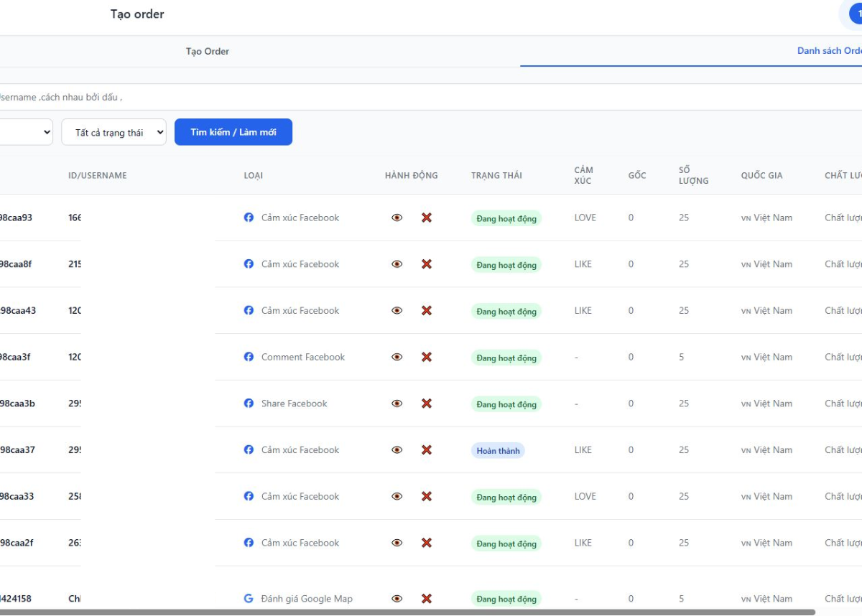Image resolution: width=862 pixels, height=616 pixels.
Task: Click the username search input field
Action: (x=431, y=97)
